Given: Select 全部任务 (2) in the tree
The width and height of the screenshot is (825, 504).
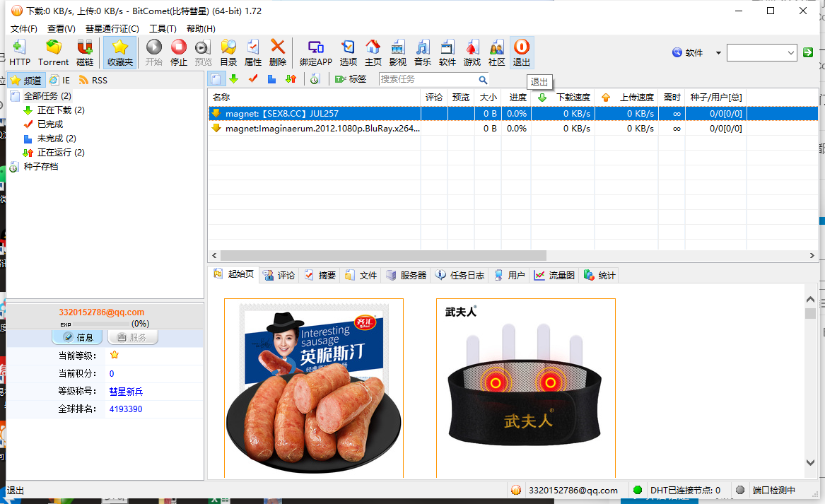Looking at the screenshot, I should click(x=47, y=95).
